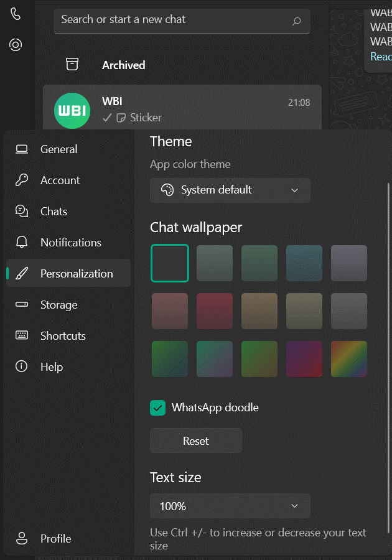This screenshot has height=560, width=392.
Task: Open the Text size 100% dropdown
Action: tap(230, 506)
